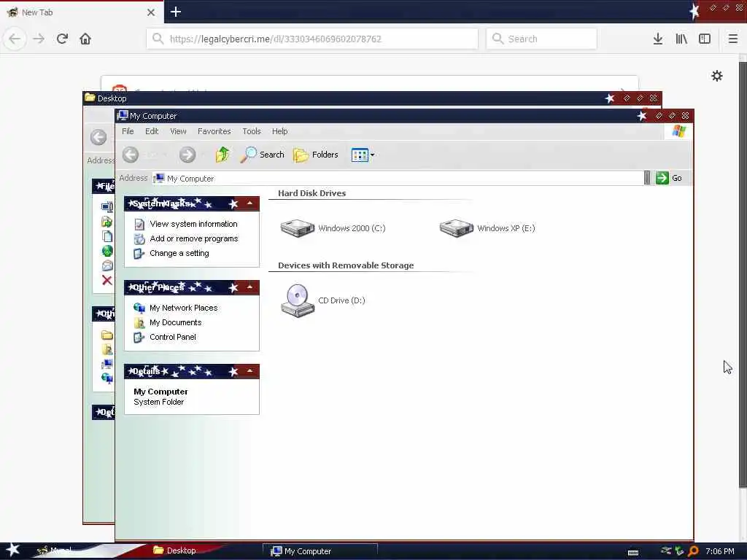Click the browser page vertical scrollbar
Viewport: 747px width, 560px height.
point(743,274)
